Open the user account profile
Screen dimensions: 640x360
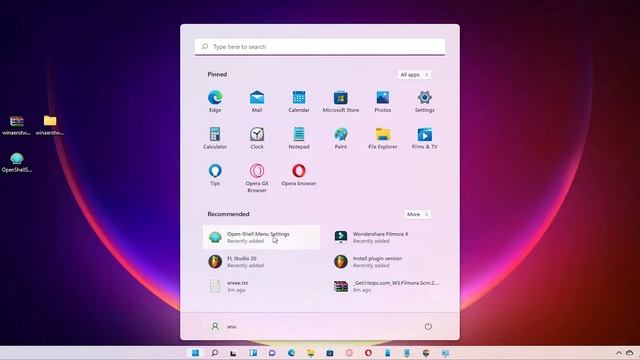pos(224,327)
